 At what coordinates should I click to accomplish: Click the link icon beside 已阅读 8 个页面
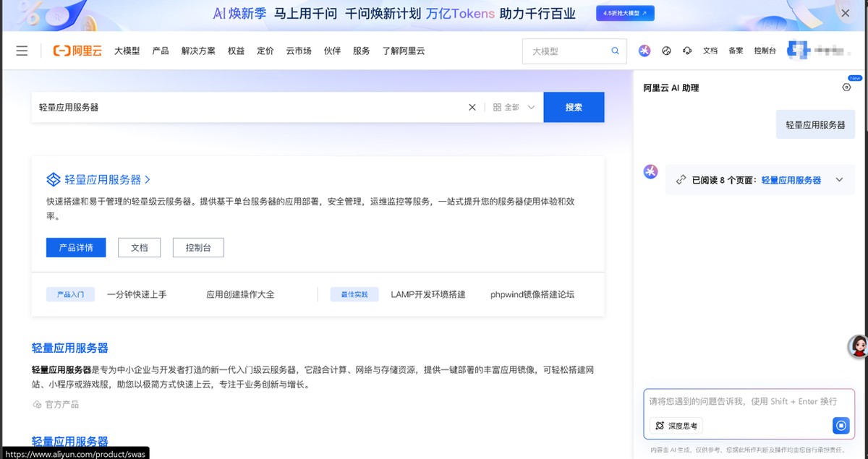(x=681, y=180)
